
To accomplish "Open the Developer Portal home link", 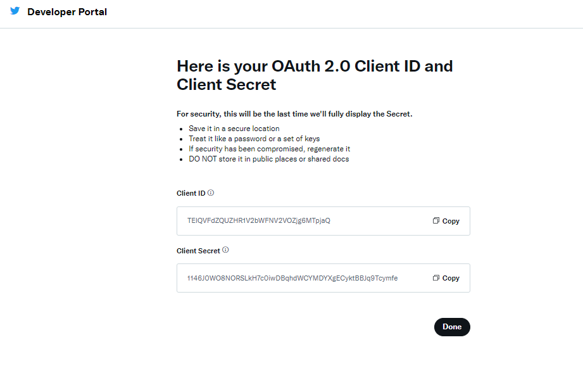I will [67, 12].
